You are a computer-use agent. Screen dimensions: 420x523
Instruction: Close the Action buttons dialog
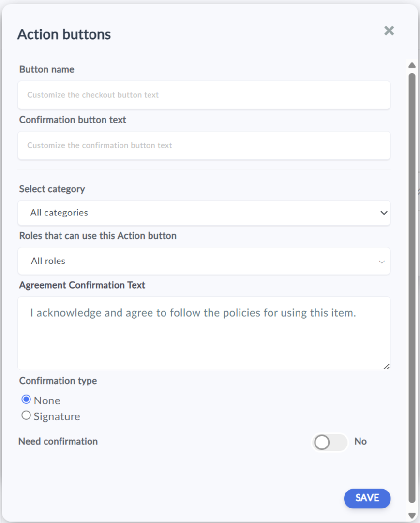point(389,31)
